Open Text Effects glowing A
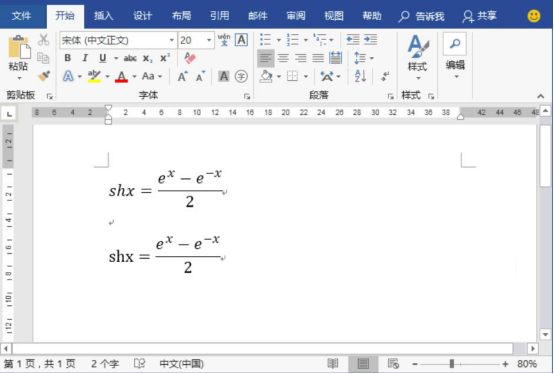The height and width of the screenshot is (374, 554). tap(68, 76)
